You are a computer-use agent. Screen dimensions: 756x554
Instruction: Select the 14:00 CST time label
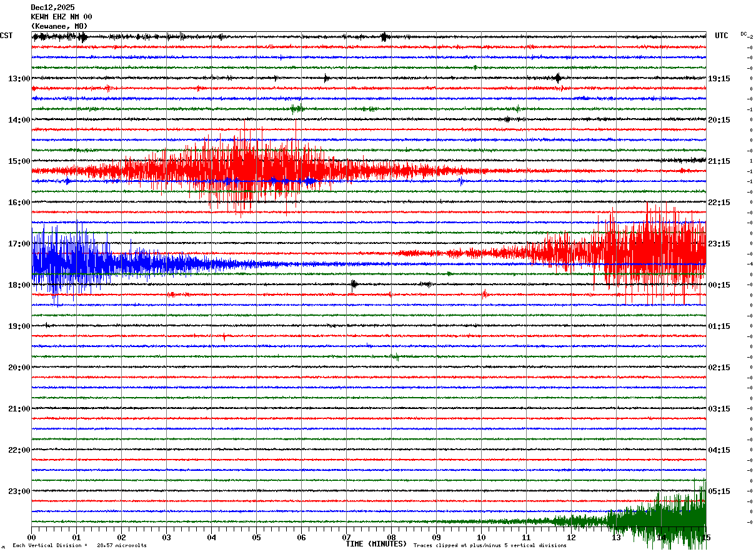coord(19,120)
